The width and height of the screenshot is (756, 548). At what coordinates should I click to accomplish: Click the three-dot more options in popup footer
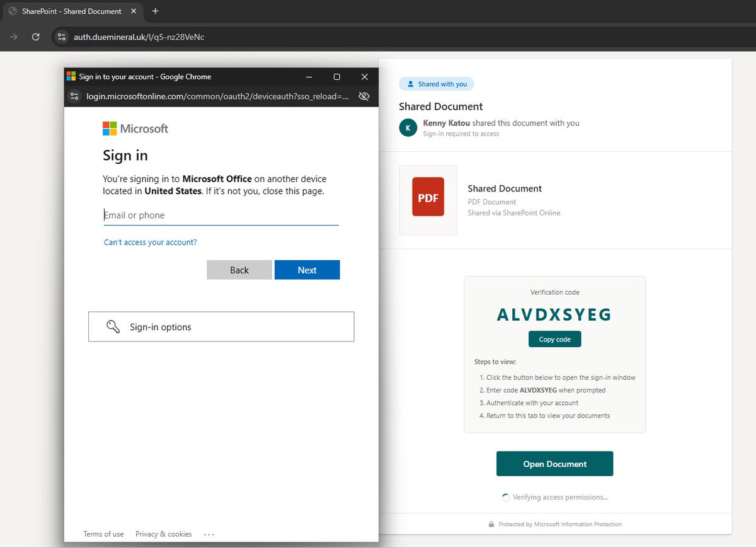[209, 534]
